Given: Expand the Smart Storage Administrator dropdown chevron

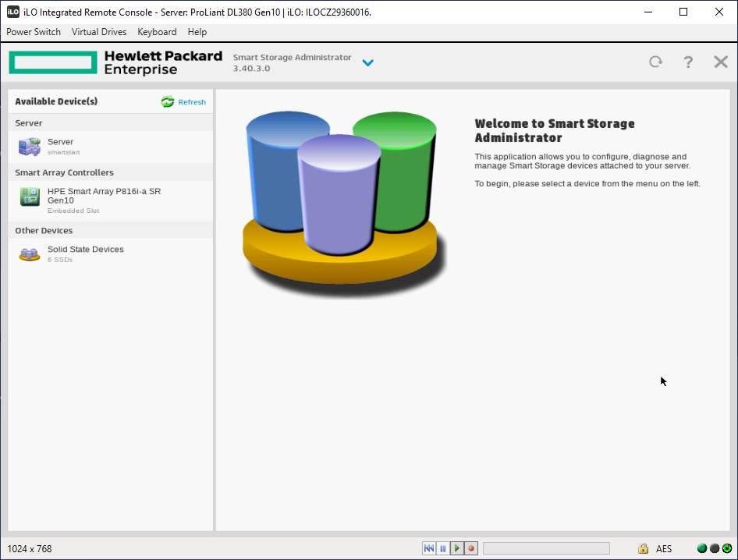Looking at the screenshot, I should pos(367,62).
